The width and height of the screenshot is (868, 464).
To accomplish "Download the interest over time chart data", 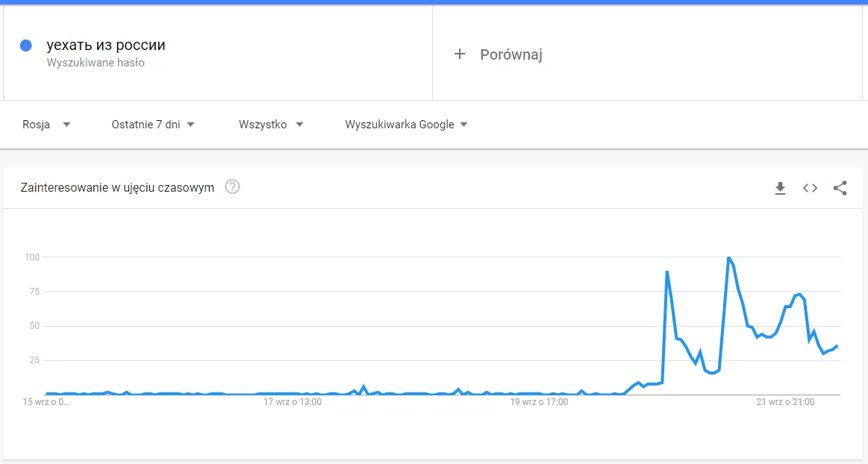I will click(x=780, y=188).
